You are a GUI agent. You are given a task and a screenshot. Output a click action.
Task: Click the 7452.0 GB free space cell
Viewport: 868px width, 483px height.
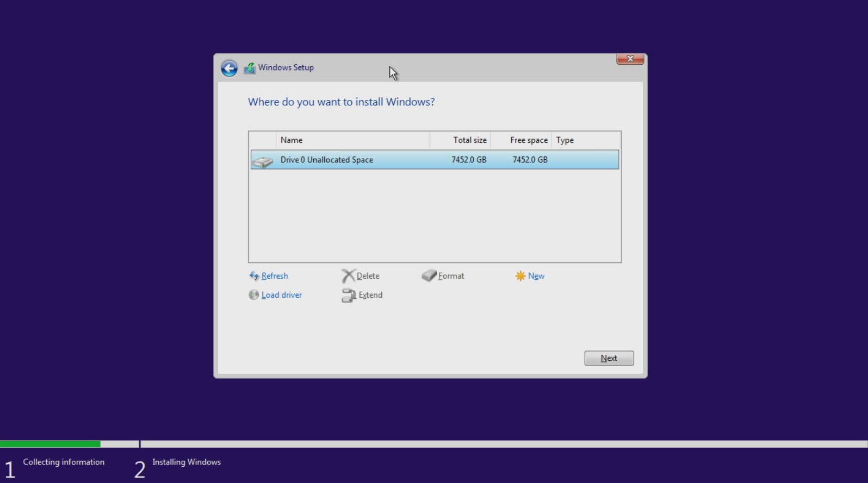(530, 160)
